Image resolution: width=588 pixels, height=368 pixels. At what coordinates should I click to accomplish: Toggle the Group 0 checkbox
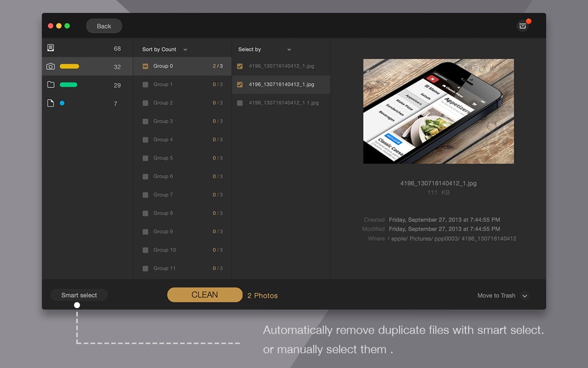(x=145, y=66)
